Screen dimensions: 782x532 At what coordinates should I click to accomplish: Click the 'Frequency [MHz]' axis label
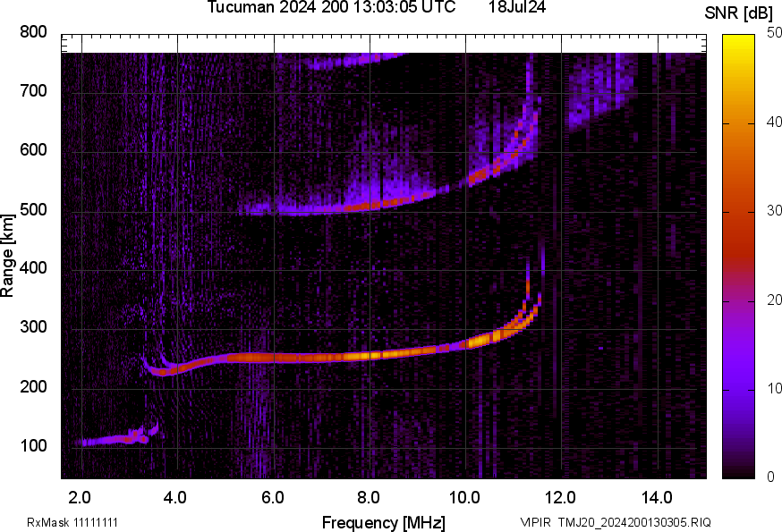(383, 522)
